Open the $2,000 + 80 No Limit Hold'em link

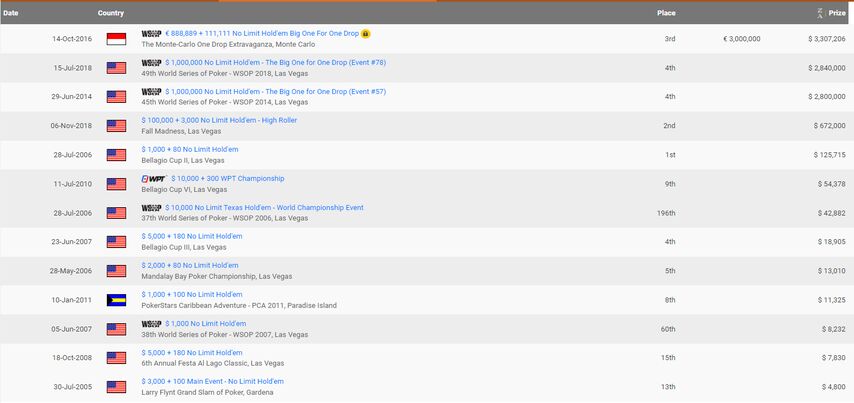tap(190, 265)
